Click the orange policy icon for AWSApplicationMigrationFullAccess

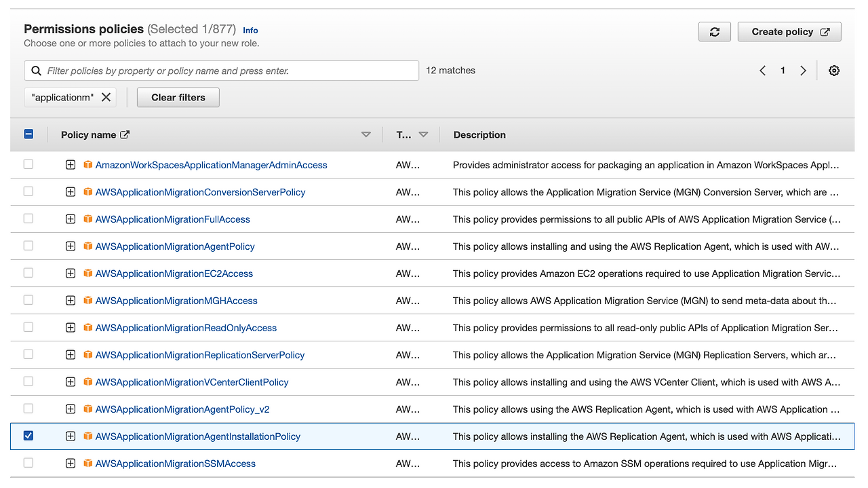(x=87, y=219)
